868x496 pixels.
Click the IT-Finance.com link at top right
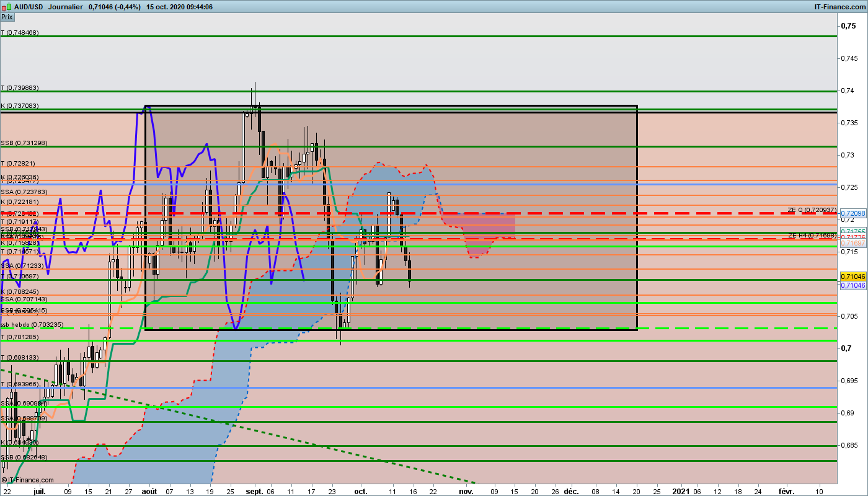(839, 7)
